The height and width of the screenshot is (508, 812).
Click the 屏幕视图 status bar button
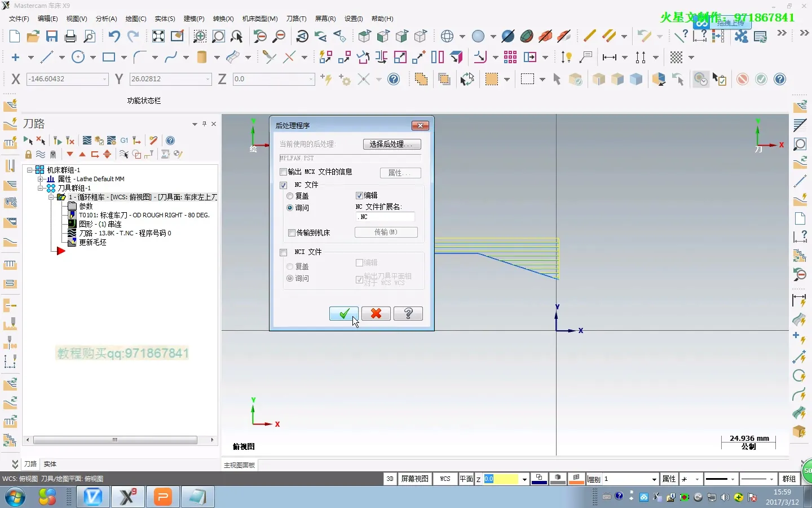tap(415, 479)
